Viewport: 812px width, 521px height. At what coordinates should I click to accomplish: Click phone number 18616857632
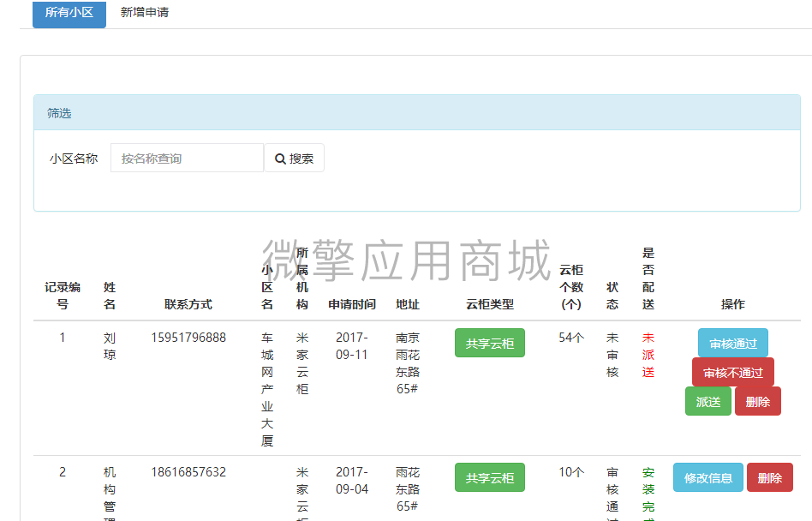pos(188,472)
